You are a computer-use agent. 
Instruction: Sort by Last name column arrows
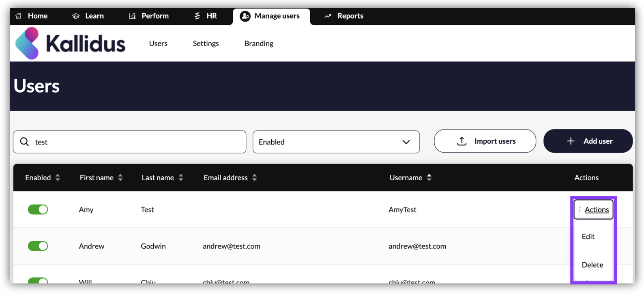[x=181, y=177]
